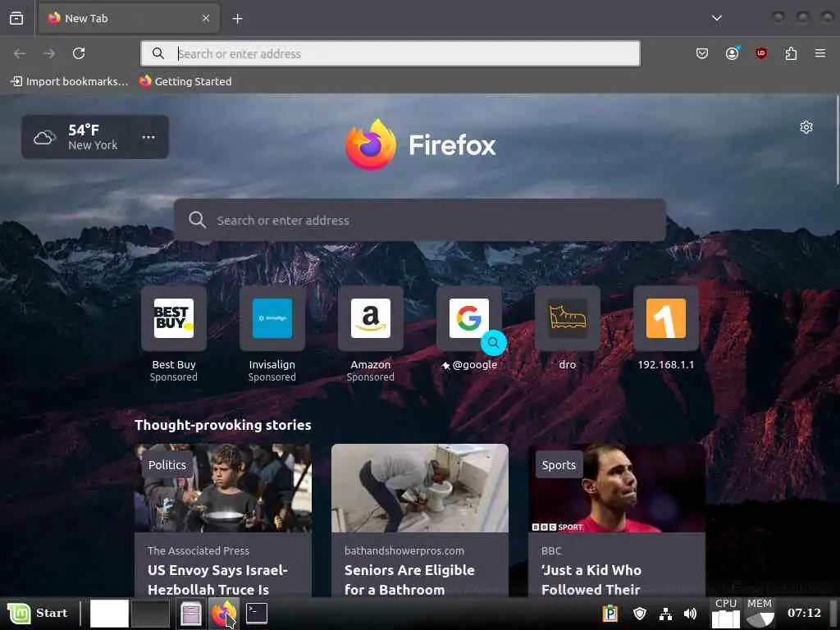Expand the list all tabs chevron

[x=716, y=18]
